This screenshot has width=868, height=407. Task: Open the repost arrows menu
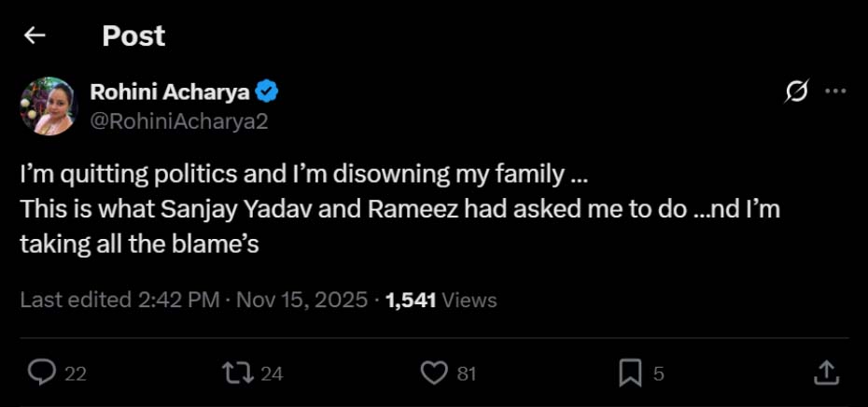tap(237, 373)
